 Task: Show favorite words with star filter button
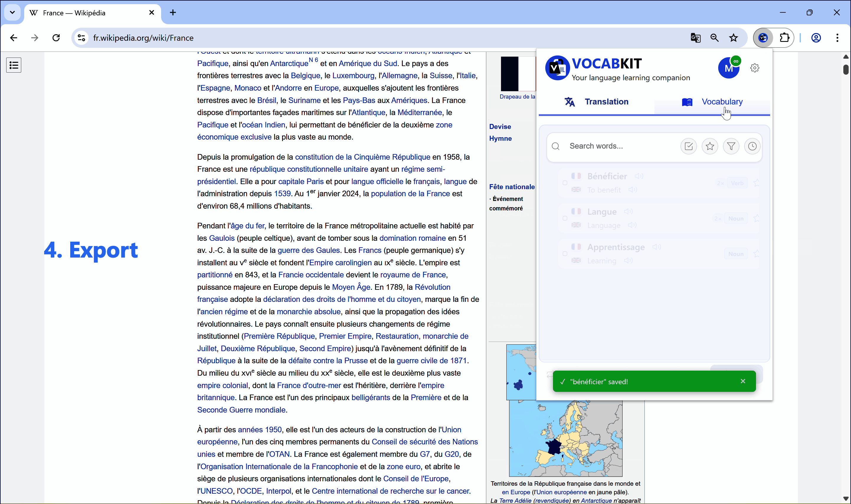click(x=710, y=146)
